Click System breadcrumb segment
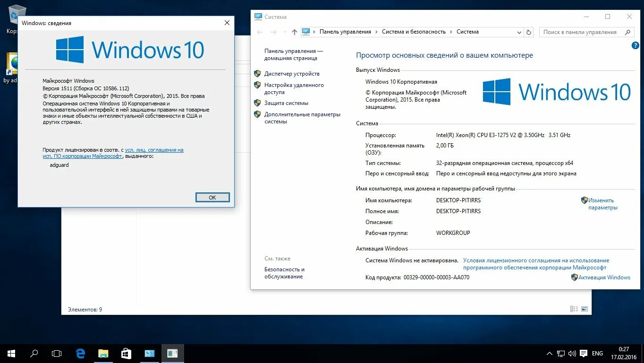The height and width of the screenshot is (363, 644). tap(467, 32)
